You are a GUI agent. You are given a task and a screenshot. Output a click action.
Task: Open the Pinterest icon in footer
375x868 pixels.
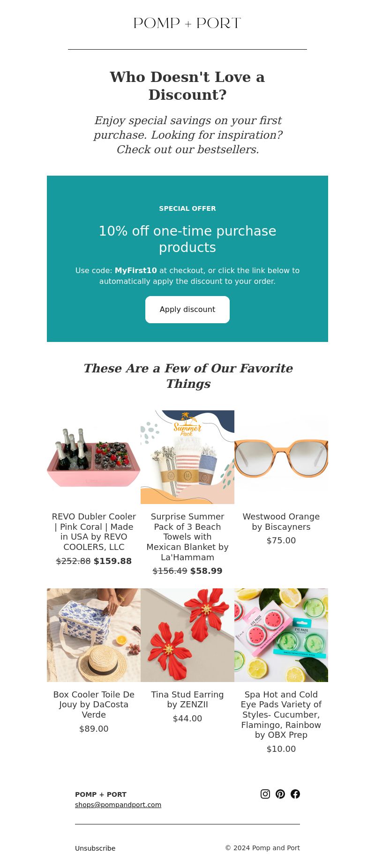280,794
